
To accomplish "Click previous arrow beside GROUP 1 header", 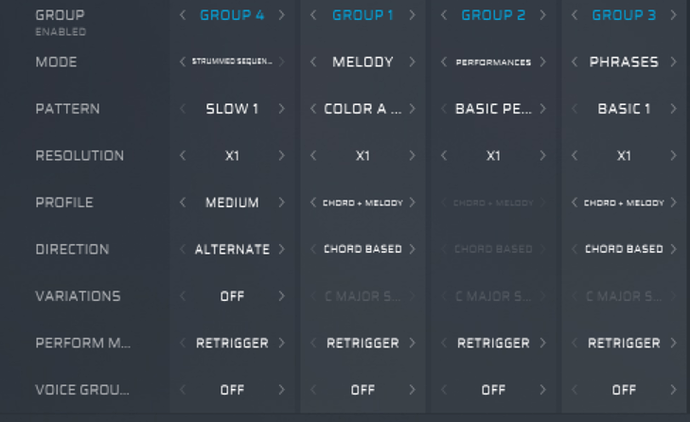I will pyautogui.click(x=314, y=15).
